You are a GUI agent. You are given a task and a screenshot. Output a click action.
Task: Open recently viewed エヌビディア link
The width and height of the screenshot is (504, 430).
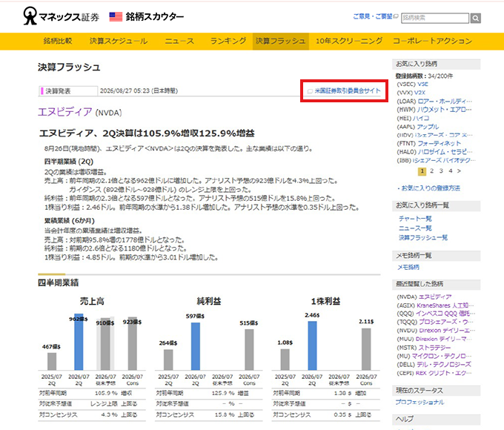coord(435,297)
